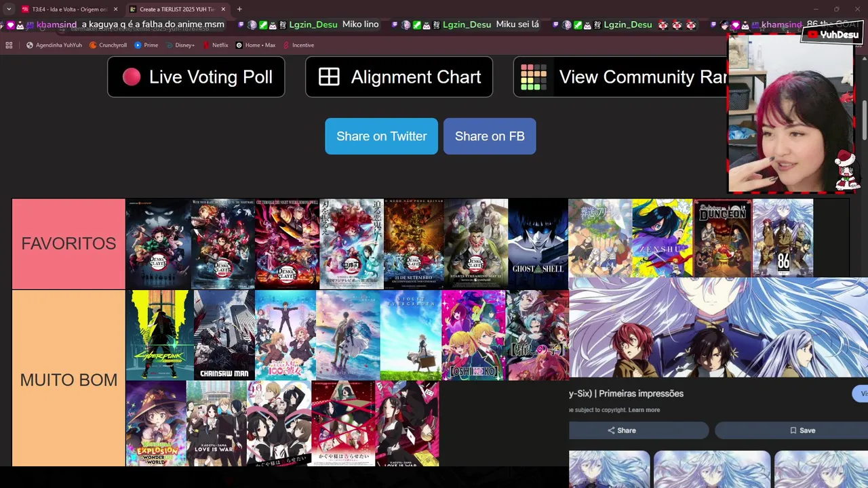
Task: Click the red dot on Live Voting Poll
Action: point(132,77)
